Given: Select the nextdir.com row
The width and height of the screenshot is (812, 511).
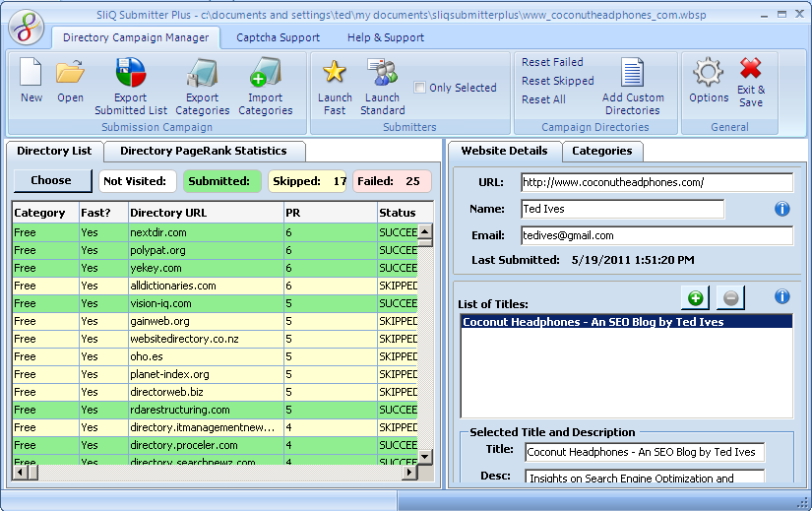Looking at the screenshot, I should (215, 232).
